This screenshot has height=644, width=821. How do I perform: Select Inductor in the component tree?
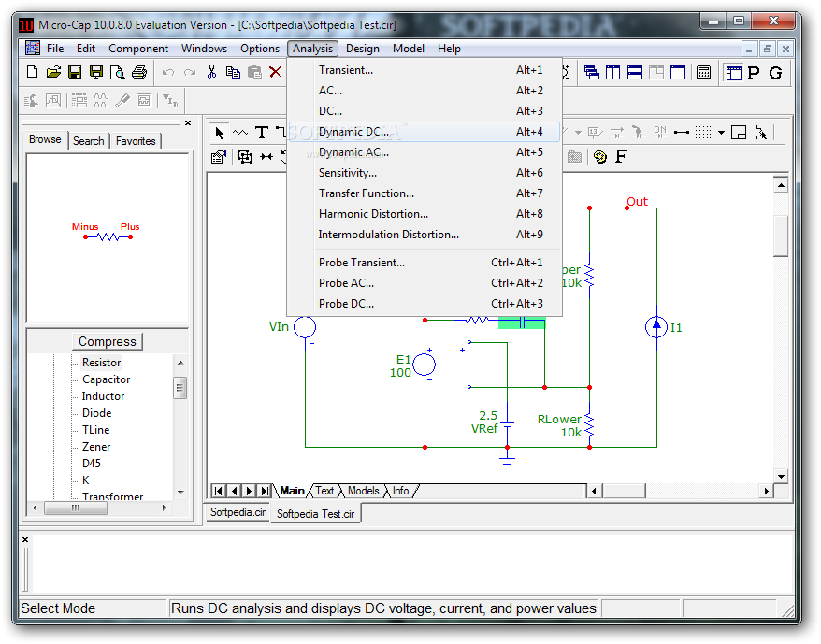(103, 395)
